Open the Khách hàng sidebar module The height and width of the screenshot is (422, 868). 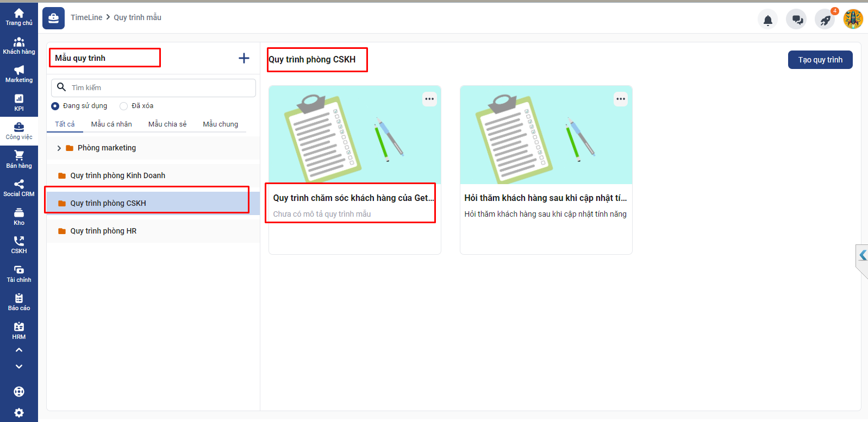pyautogui.click(x=19, y=46)
